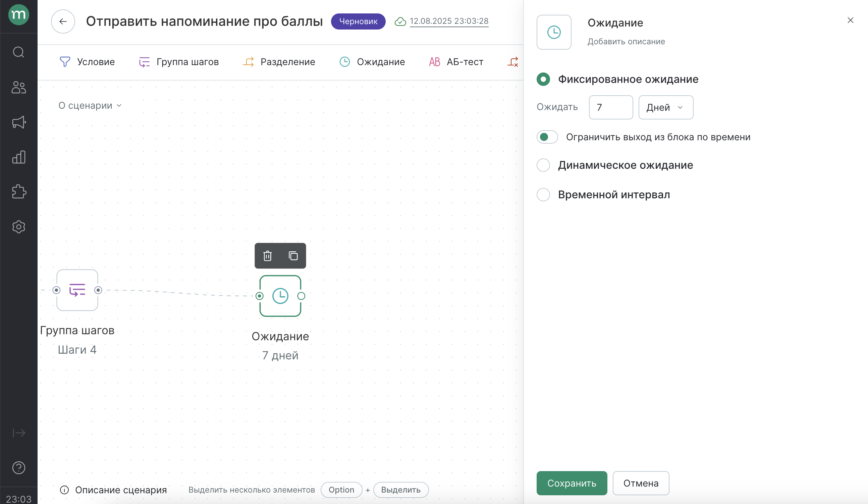Open integrations puzzle piece icon

tap(18, 192)
